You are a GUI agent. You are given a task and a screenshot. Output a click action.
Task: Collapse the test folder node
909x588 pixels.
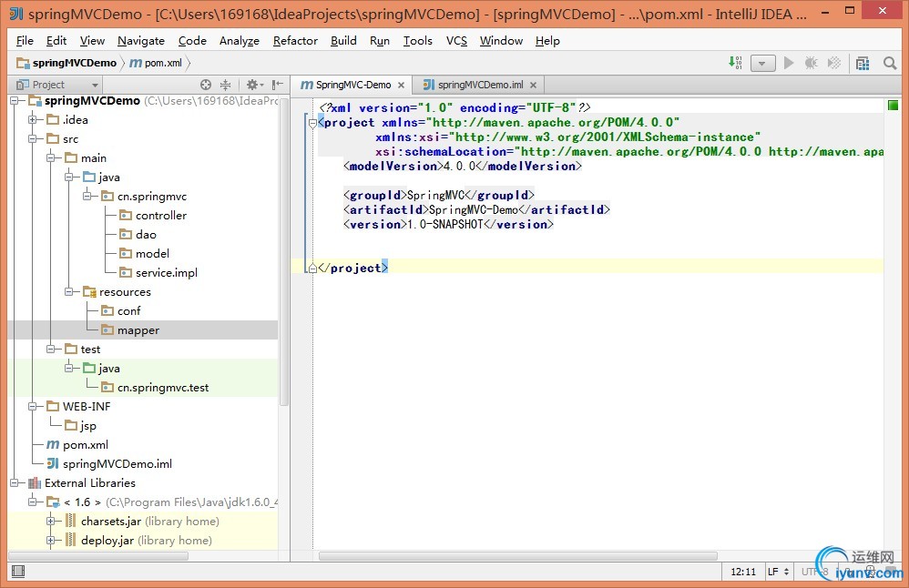[50, 350]
